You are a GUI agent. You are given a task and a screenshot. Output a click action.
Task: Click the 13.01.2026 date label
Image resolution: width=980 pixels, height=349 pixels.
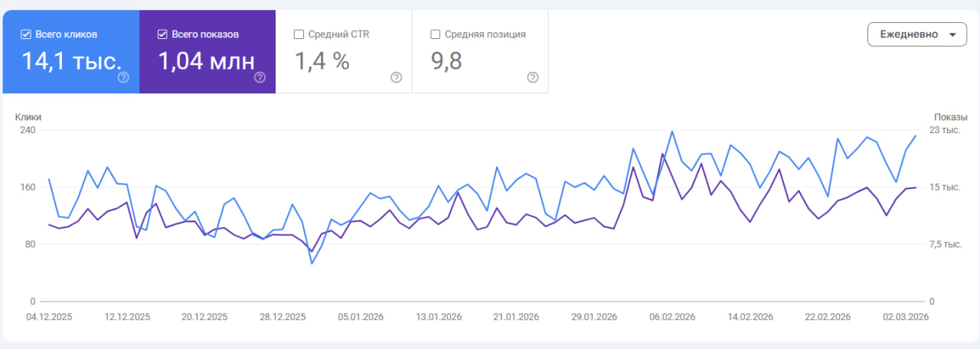pos(439,317)
